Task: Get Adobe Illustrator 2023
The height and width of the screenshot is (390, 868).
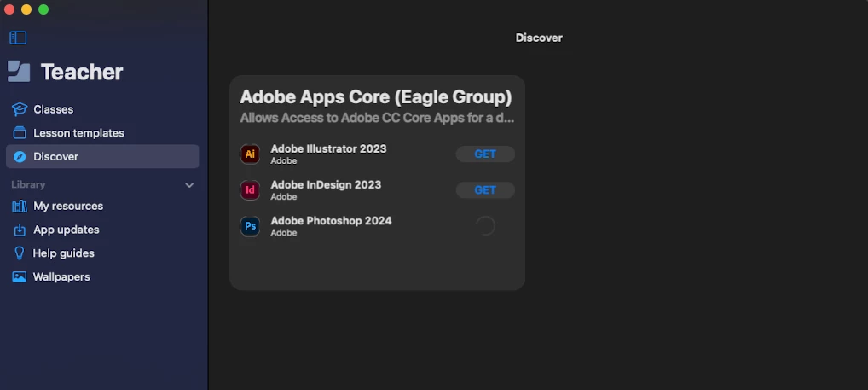Action: click(485, 154)
